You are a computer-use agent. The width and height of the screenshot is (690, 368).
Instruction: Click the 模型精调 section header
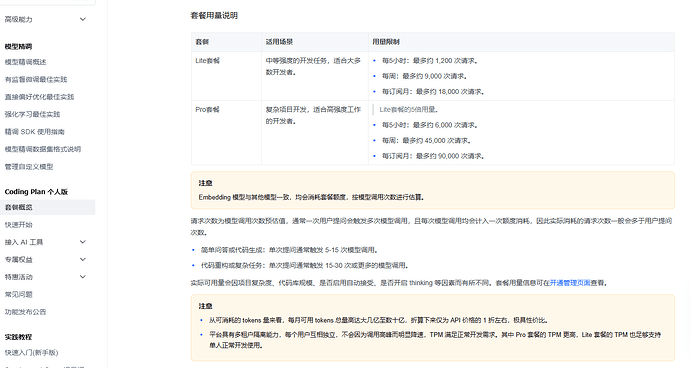pyautogui.click(x=18, y=46)
